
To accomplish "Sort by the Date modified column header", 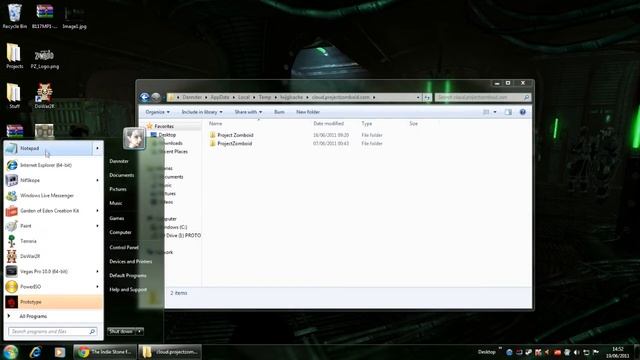I will click(x=329, y=123).
